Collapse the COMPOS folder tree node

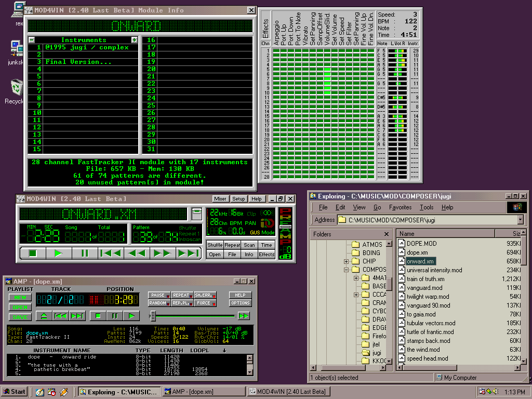346,270
